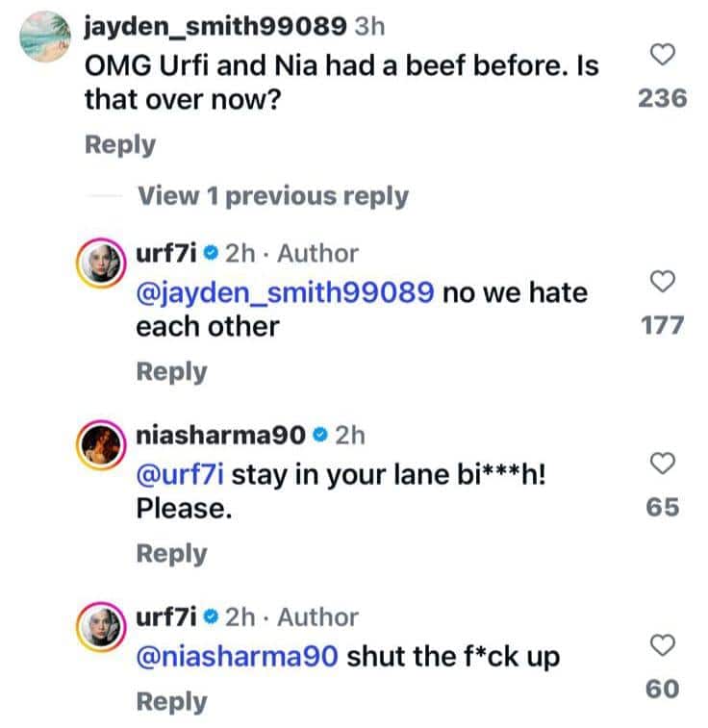The width and height of the screenshot is (708, 728).
Task: Open urf7i's avatar on the first reply
Action: click(x=104, y=263)
